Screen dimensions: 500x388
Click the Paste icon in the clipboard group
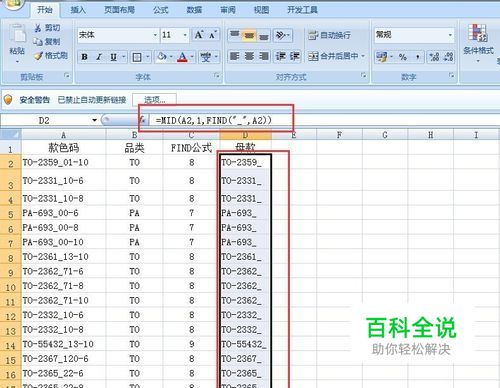pos(17,34)
